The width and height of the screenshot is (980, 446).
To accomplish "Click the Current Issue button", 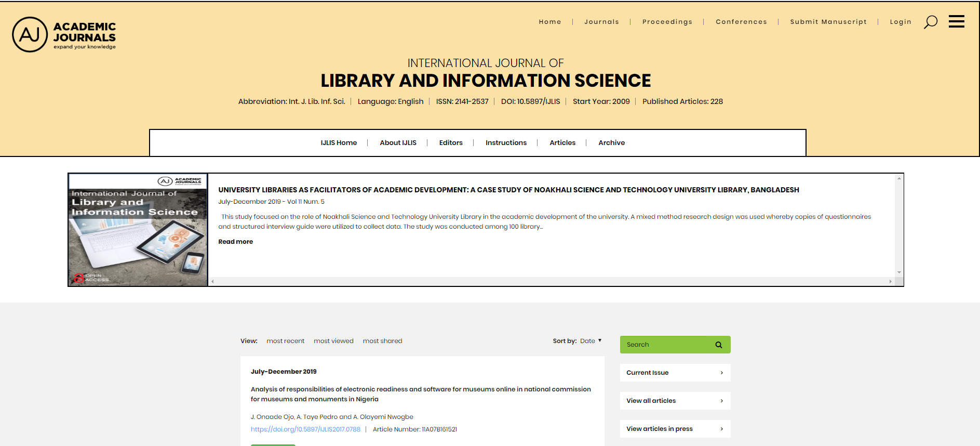I will pyautogui.click(x=675, y=373).
